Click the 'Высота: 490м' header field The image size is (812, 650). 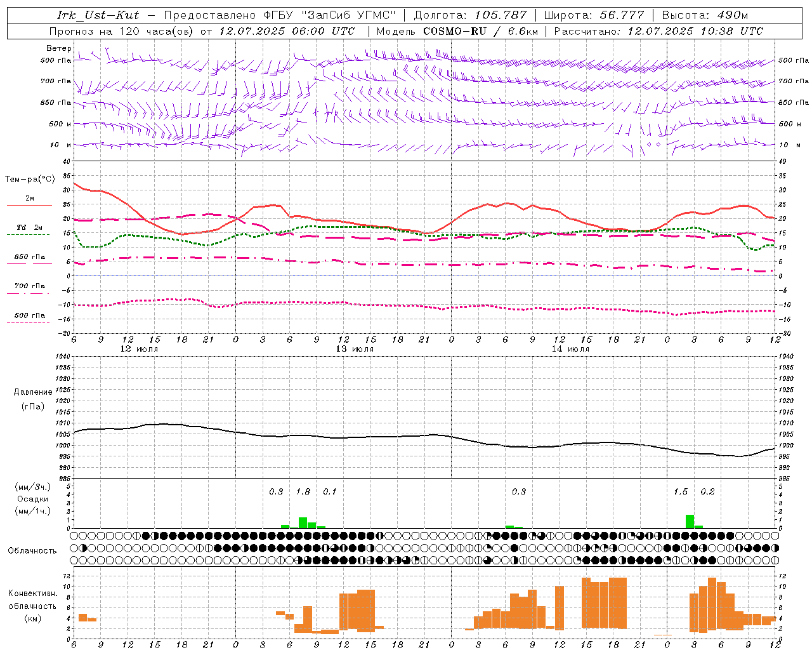point(704,15)
